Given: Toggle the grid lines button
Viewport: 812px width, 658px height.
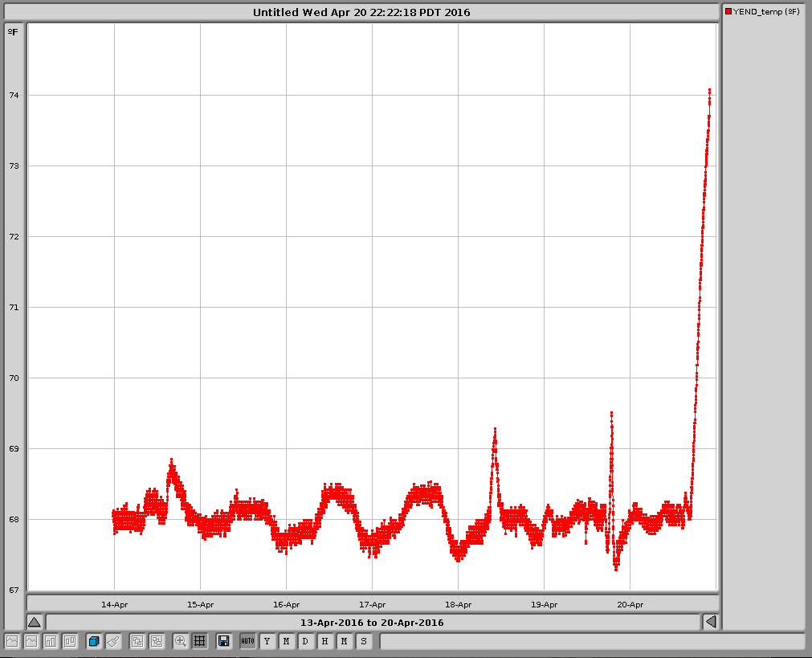Looking at the screenshot, I should [199, 641].
